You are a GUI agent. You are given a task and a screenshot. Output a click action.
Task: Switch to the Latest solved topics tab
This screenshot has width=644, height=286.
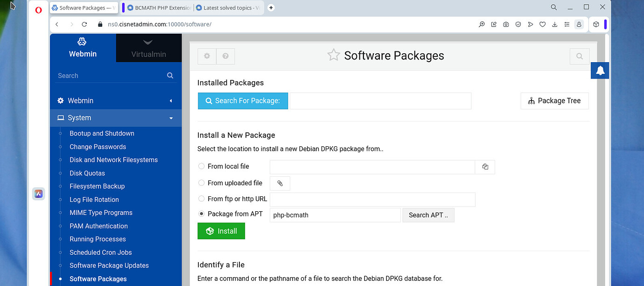[x=227, y=7]
